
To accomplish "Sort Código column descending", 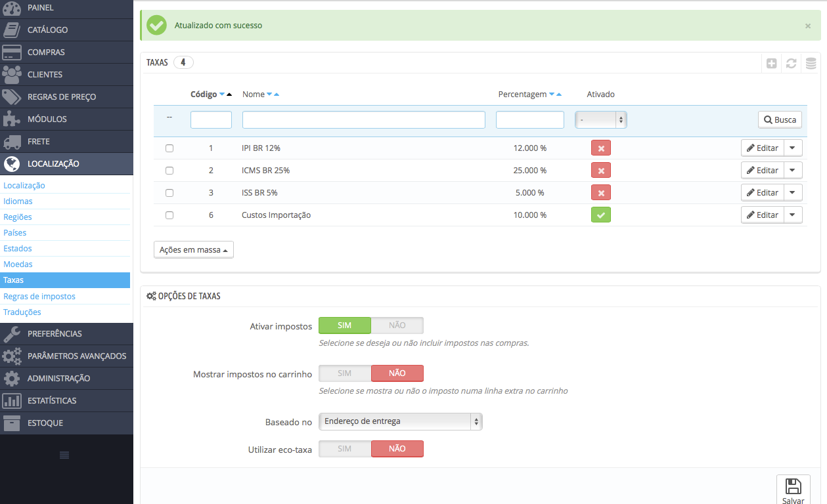I will coord(222,94).
